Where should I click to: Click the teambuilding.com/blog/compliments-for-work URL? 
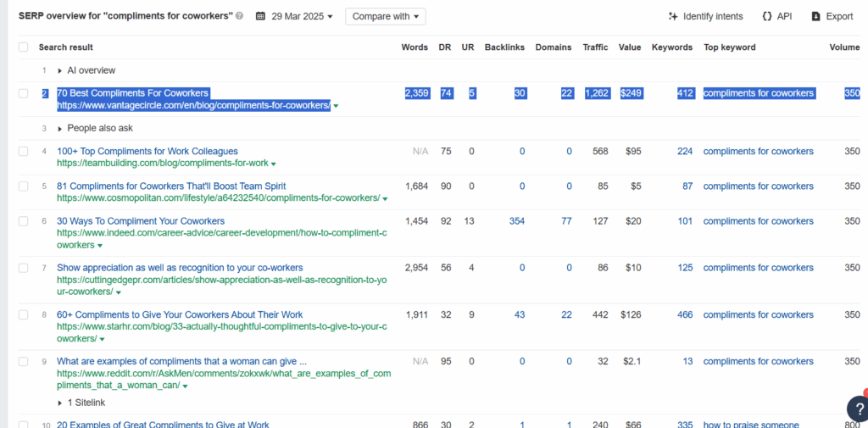point(163,164)
